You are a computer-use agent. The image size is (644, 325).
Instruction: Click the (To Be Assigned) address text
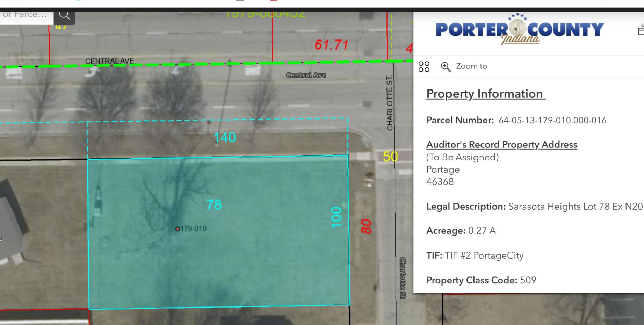click(463, 157)
